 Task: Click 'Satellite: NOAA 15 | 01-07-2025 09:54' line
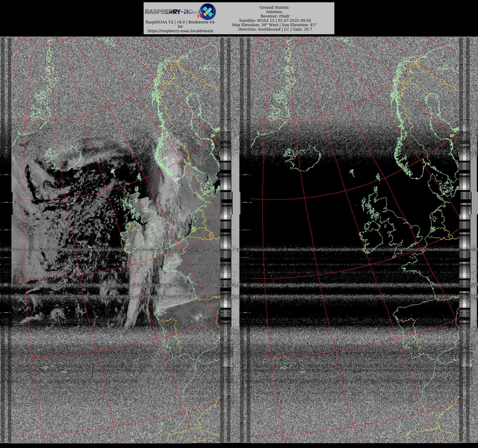click(275, 20)
